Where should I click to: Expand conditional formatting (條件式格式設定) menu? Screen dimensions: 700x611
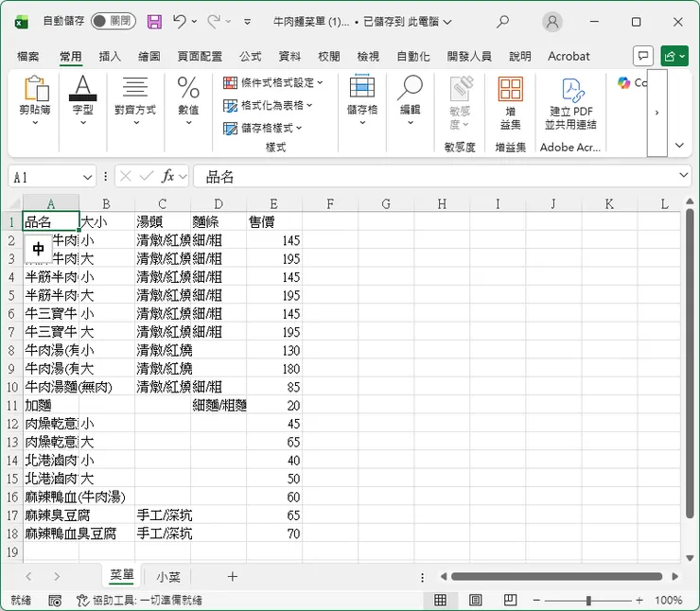point(273,82)
